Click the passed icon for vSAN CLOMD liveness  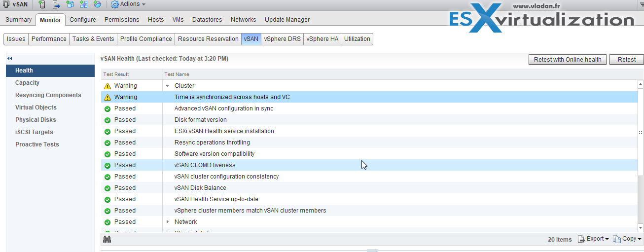coord(107,165)
